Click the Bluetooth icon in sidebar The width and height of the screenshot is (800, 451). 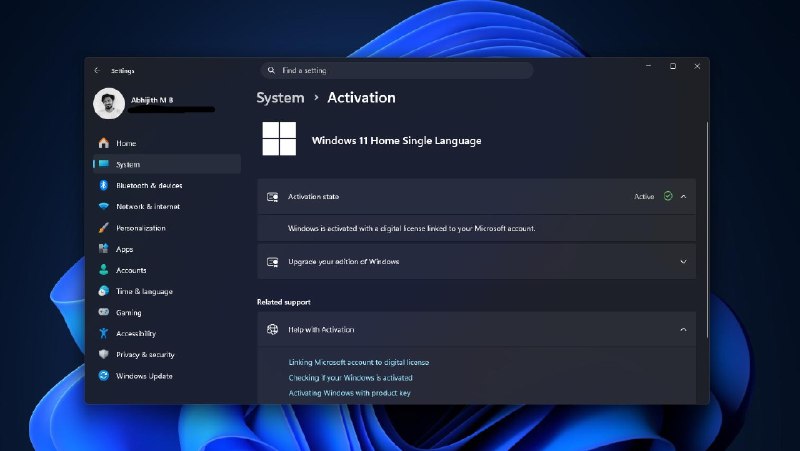(104, 185)
